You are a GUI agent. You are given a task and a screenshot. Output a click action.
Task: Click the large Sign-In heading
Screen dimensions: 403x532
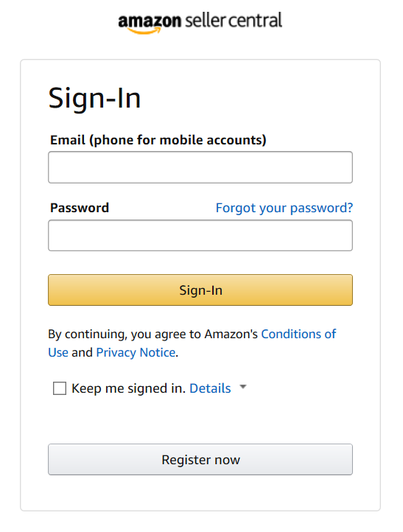(94, 99)
